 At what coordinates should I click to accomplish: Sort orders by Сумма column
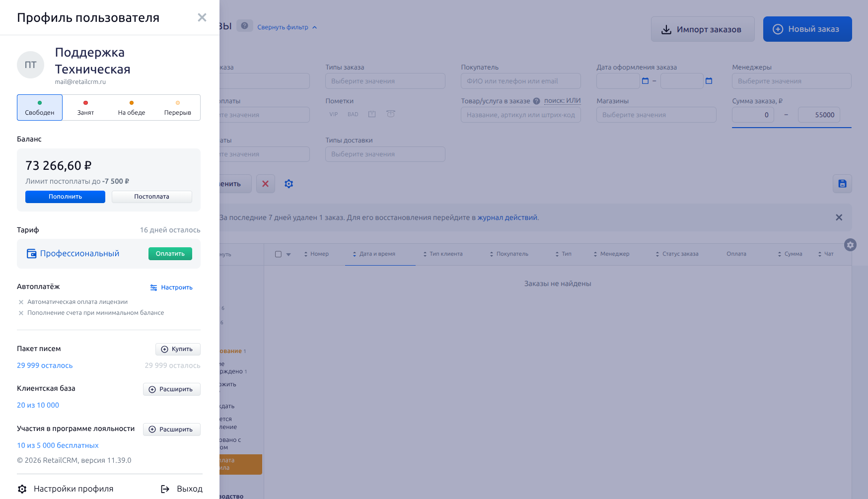pos(790,254)
